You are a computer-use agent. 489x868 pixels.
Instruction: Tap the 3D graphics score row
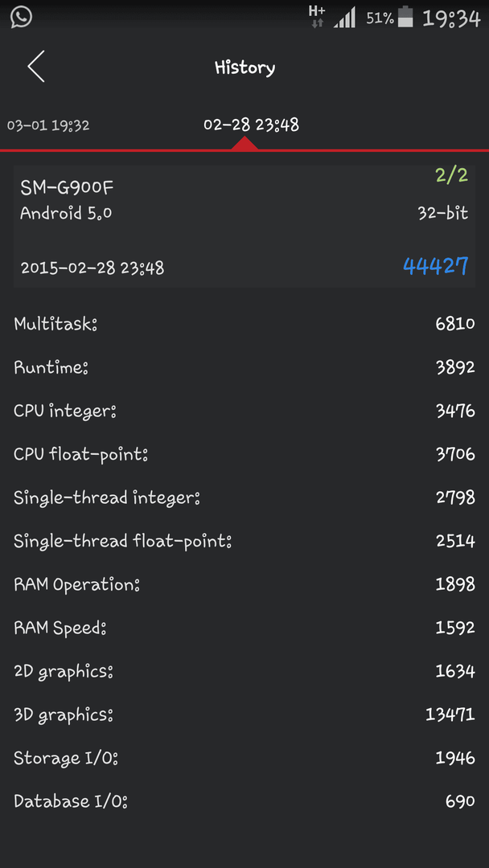point(244,715)
